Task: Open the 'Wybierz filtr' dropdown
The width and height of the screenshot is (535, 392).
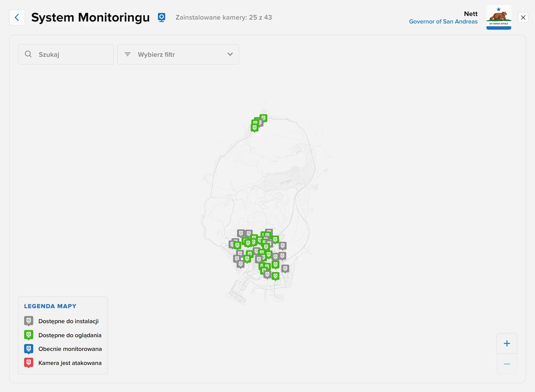Action: [x=178, y=54]
